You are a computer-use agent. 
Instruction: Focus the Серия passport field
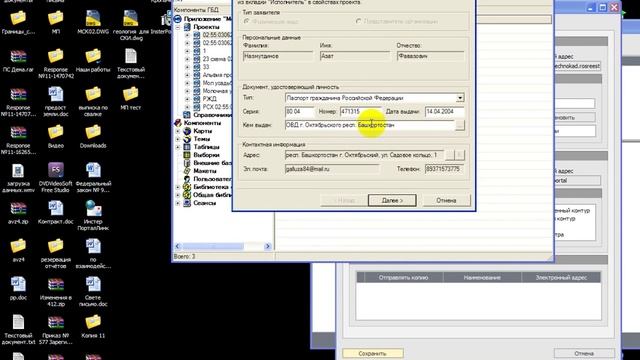tap(300, 111)
